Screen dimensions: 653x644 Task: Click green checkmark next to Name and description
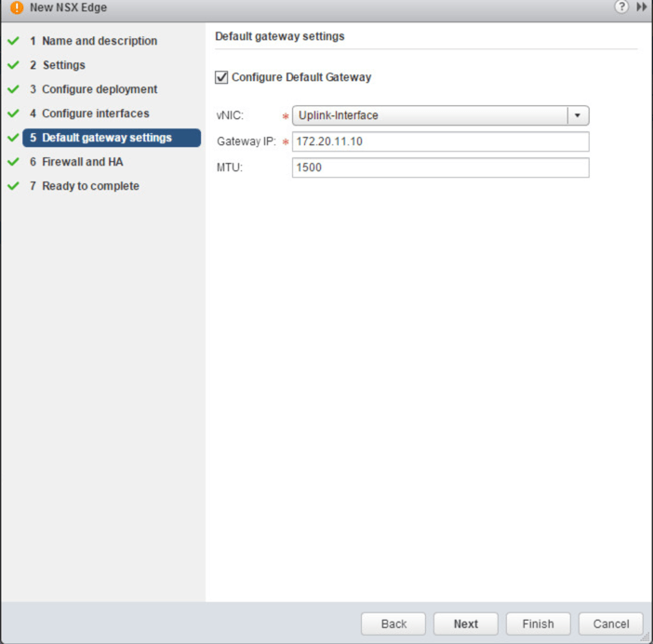click(13, 41)
